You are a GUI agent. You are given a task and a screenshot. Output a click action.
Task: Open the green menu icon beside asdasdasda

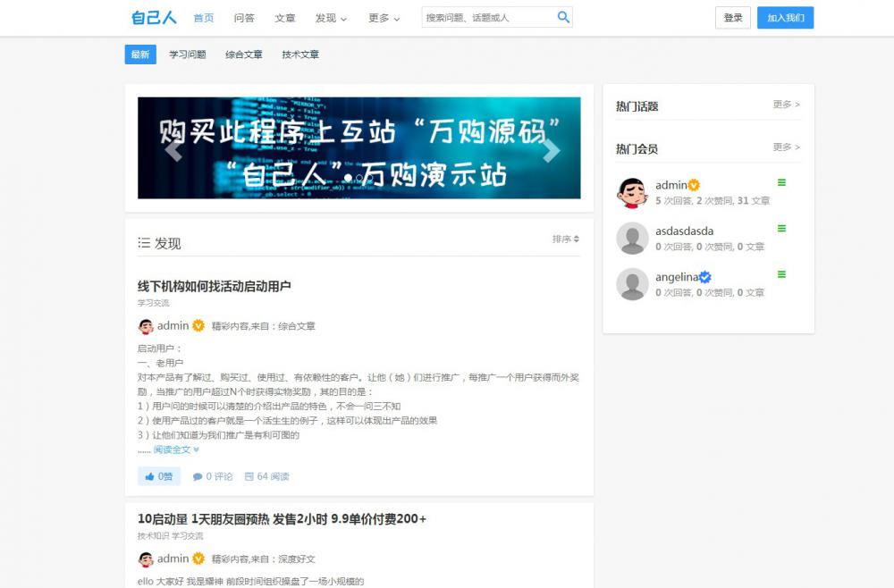781,229
